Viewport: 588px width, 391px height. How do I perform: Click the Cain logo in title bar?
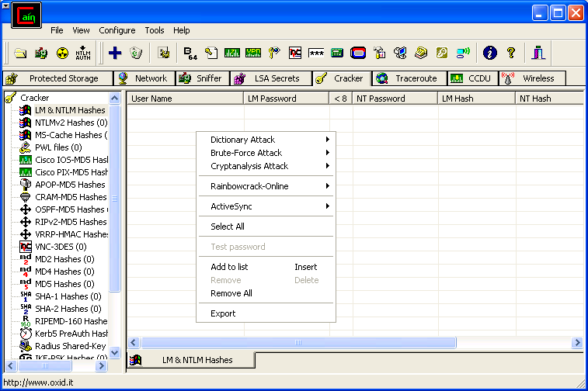point(26,16)
